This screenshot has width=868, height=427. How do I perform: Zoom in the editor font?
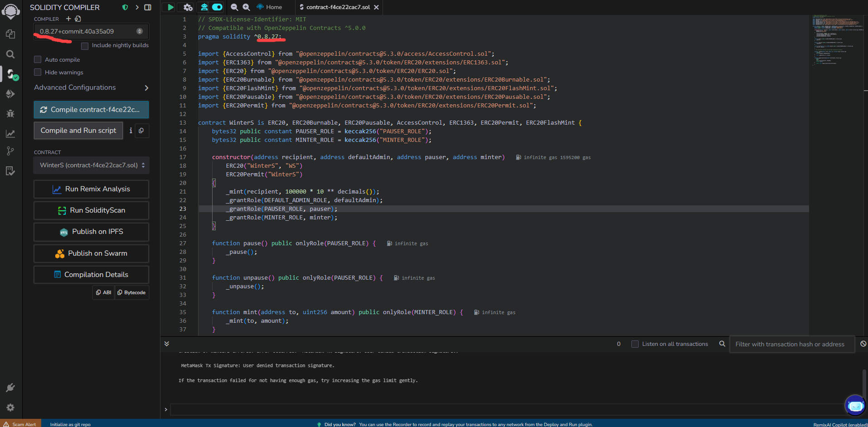246,7
